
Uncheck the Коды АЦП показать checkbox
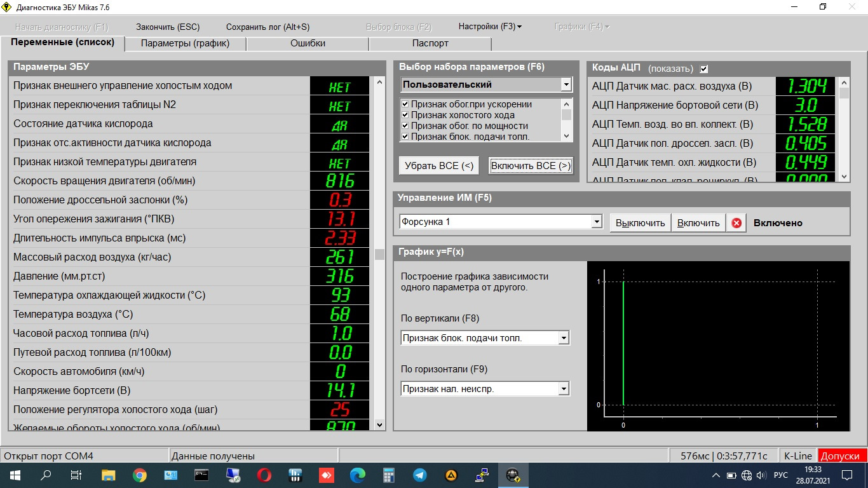[x=703, y=69]
